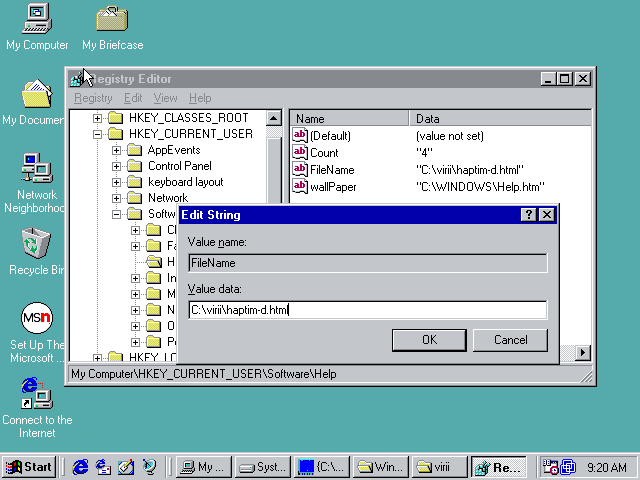Switch to the C:\ command prompt taskbar button

(322, 467)
